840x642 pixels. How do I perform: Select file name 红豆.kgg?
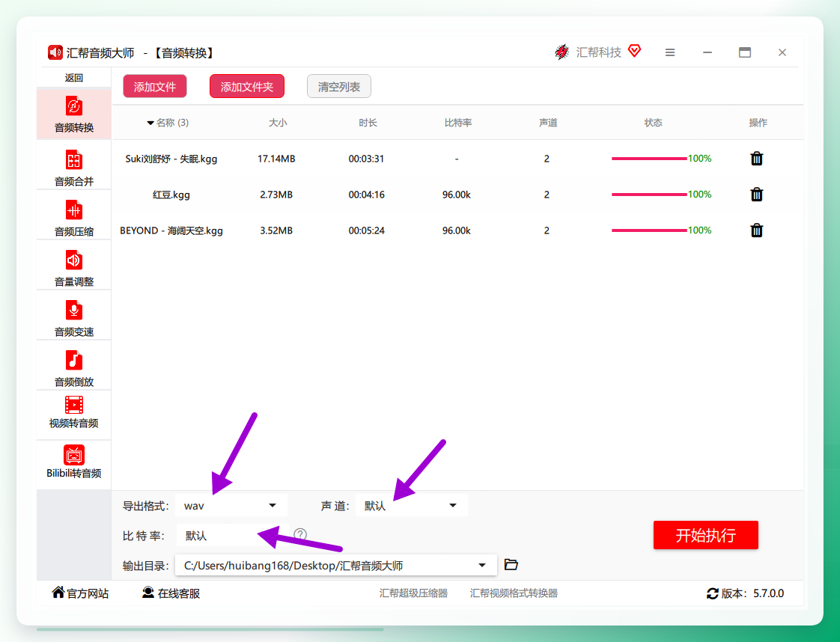(171, 195)
